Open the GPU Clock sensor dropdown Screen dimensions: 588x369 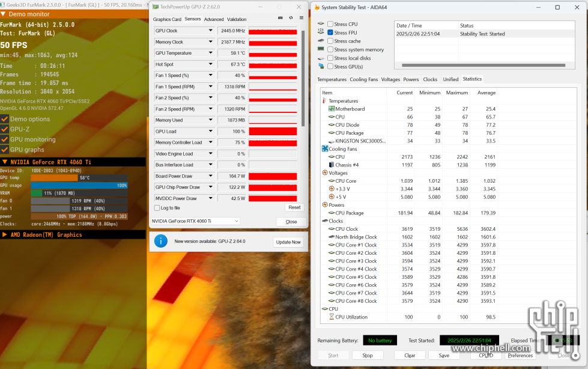(210, 31)
